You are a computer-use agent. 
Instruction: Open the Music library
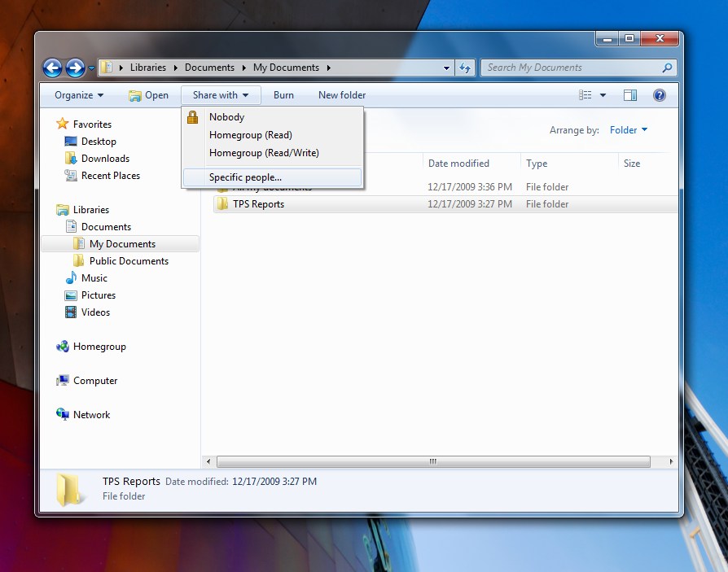click(94, 278)
